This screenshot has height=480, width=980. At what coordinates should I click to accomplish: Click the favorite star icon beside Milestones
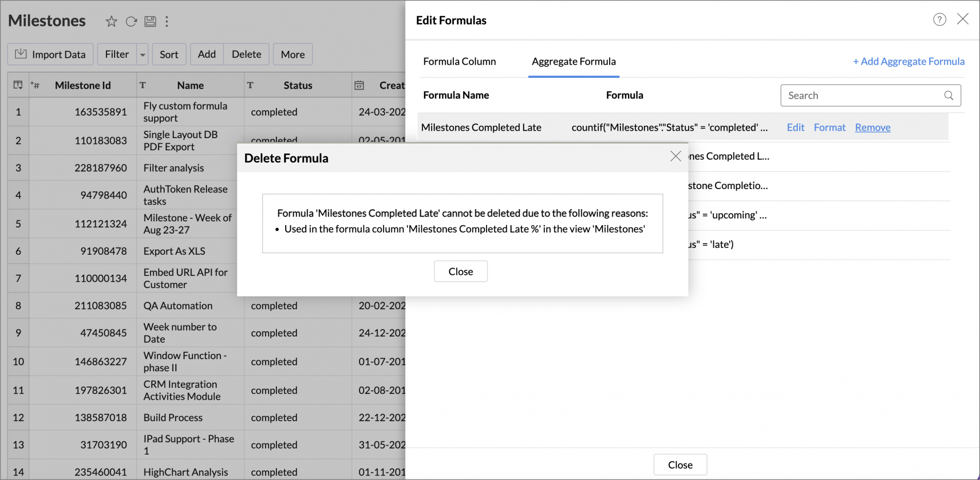111,21
